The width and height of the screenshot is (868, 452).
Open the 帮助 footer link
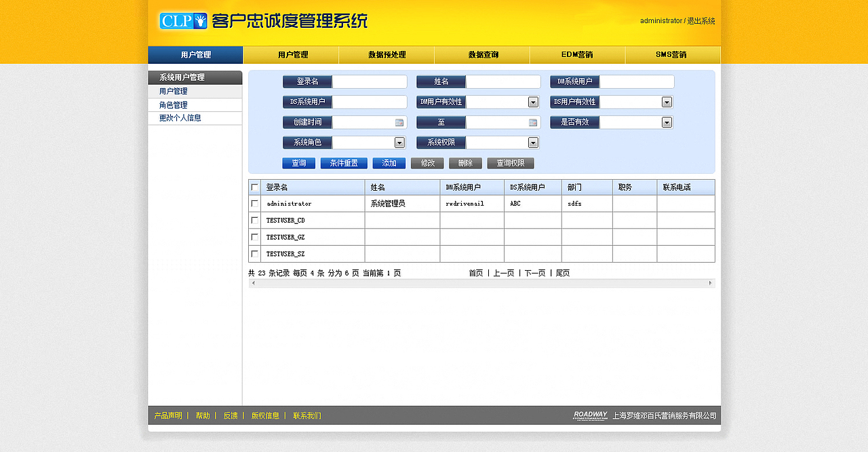click(203, 416)
